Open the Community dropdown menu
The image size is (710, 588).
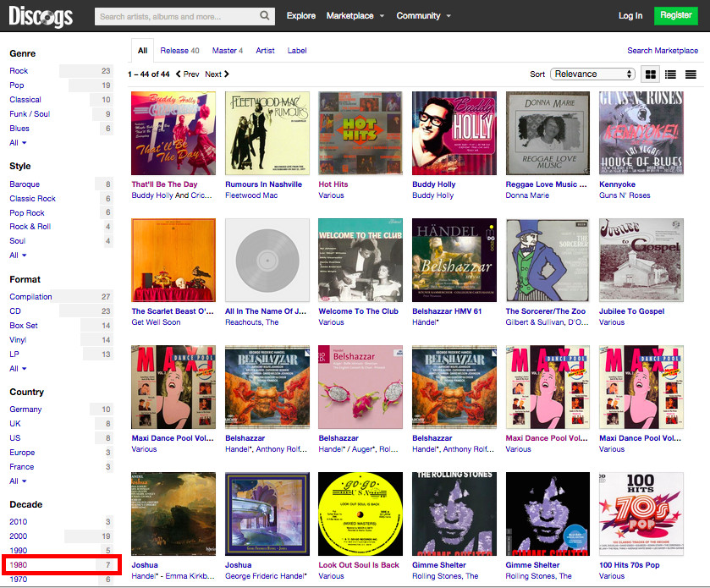pyautogui.click(x=423, y=16)
